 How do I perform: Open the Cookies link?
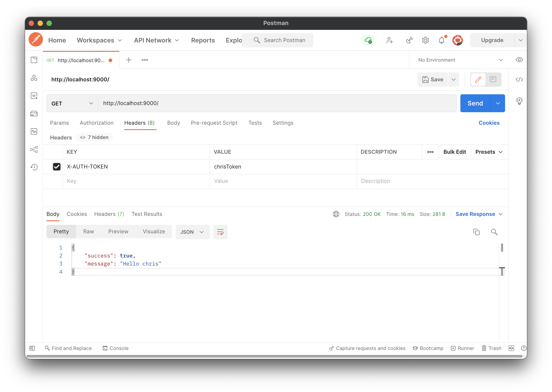[489, 123]
